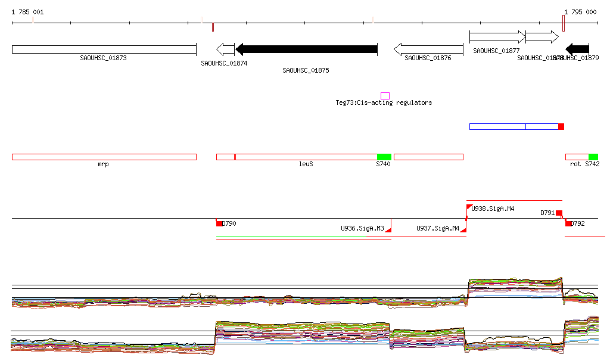
Task: Click the SAOUHSC_01875 label text
Action: click(x=306, y=70)
